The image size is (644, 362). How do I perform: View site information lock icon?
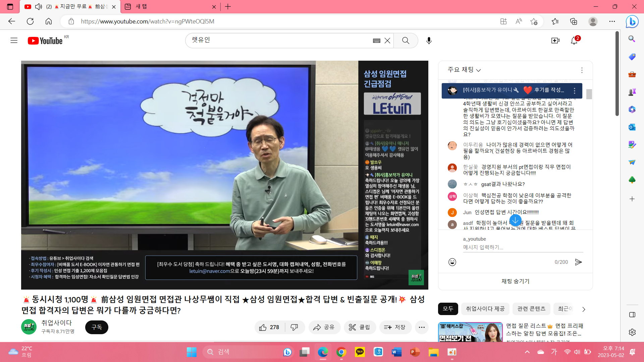pyautogui.click(x=71, y=21)
